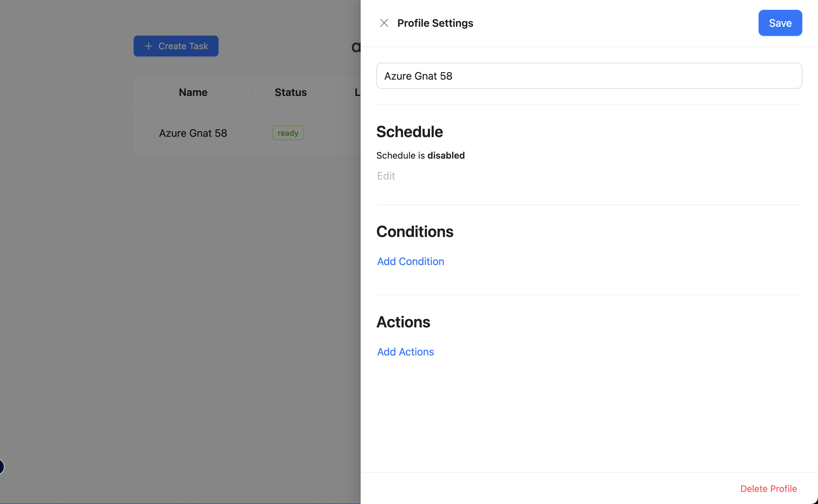Click the green ready status badge
This screenshot has width=818, height=504.
point(287,133)
